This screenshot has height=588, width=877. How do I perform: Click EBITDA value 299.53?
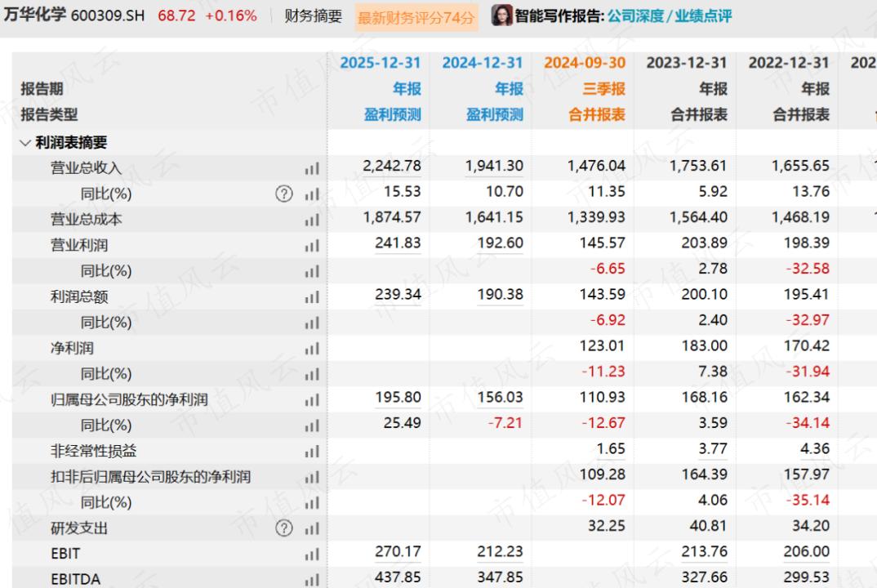[x=807, y=578]
